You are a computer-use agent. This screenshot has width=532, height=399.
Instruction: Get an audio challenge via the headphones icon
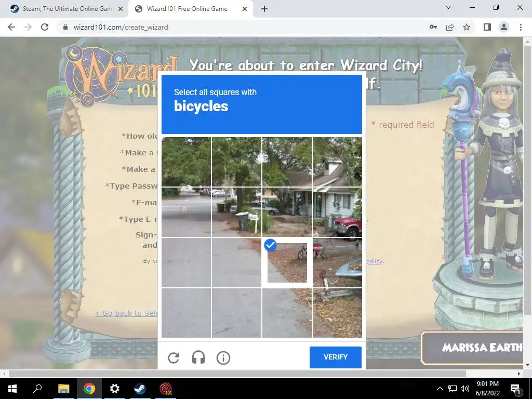[x=198, y=357]
